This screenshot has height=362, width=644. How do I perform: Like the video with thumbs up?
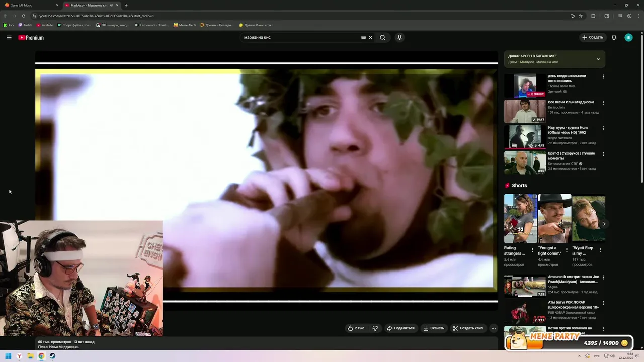356,328
